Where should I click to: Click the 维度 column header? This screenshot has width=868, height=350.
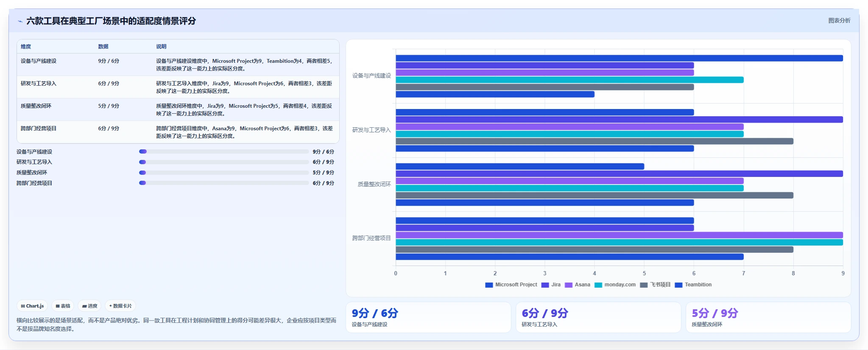point(26,47)
